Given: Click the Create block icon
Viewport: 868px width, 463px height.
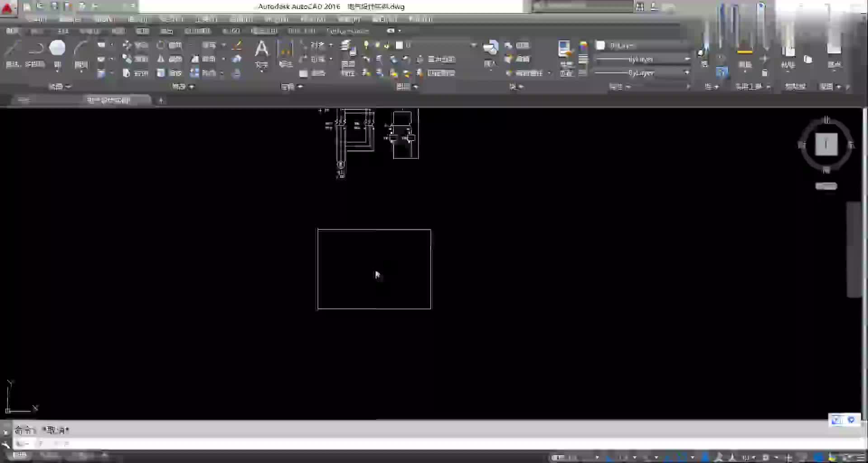Looking at the screenshot, I should pos(517,45).
